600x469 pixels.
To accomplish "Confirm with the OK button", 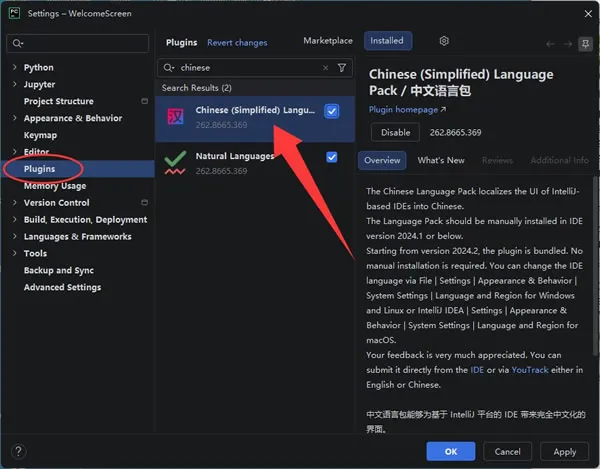I will pos(451,451).
